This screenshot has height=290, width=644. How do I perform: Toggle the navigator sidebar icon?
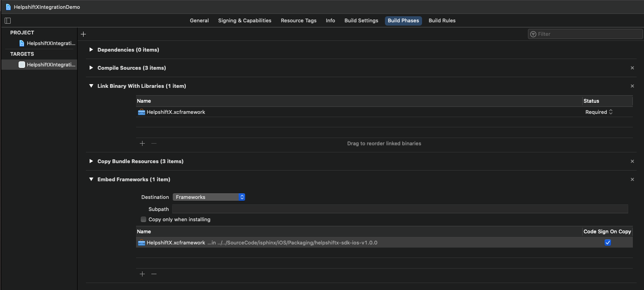(7, 20)
